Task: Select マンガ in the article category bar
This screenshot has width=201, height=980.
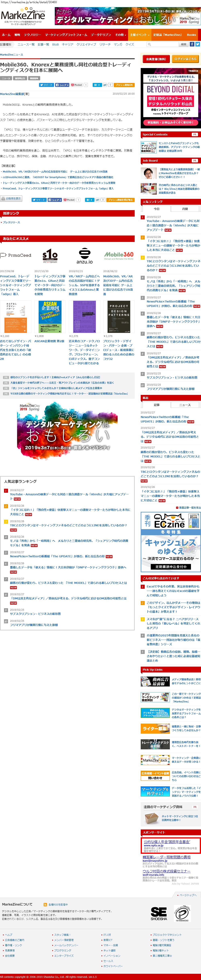Action: pos(118,44)
